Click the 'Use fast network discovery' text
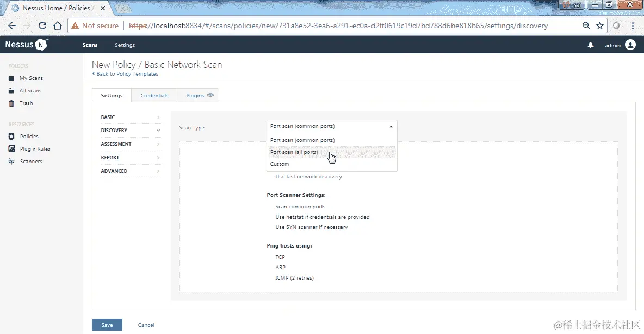Screen dimensions: 644x334 click(x=308, y=177)
